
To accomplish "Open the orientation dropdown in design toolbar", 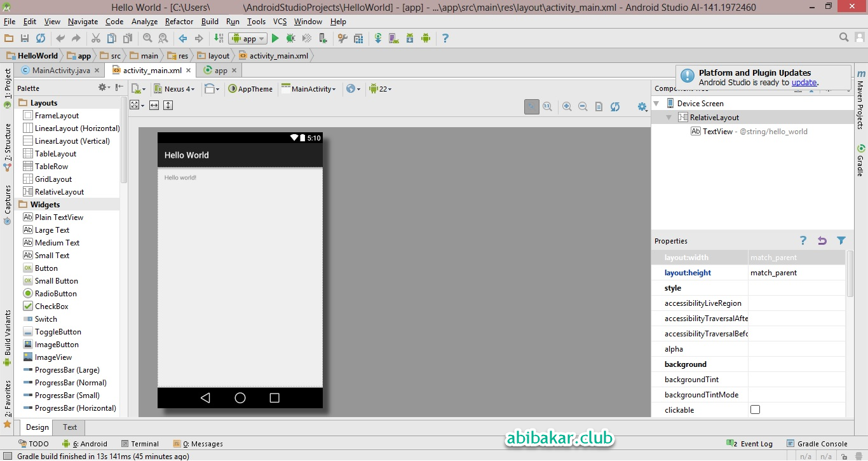I will click(212, 89).
